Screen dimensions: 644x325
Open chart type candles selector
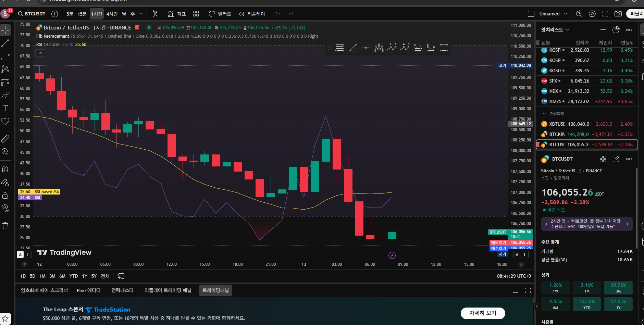[x=155, y=14]
